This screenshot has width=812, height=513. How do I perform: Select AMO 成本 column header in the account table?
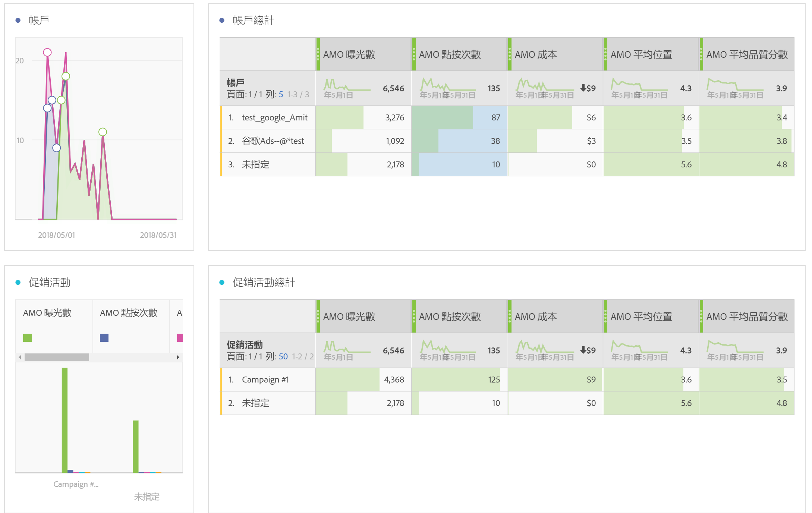(x=536, y=54)
